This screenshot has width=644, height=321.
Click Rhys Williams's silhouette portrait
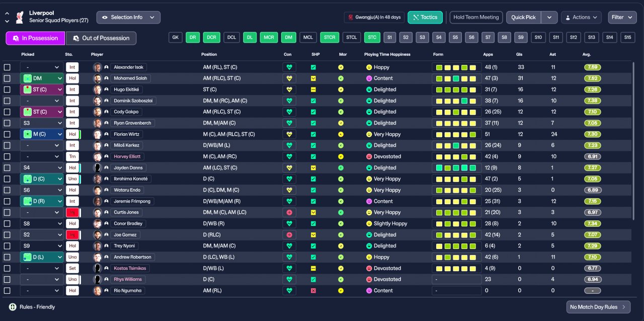tap(97, 279)
